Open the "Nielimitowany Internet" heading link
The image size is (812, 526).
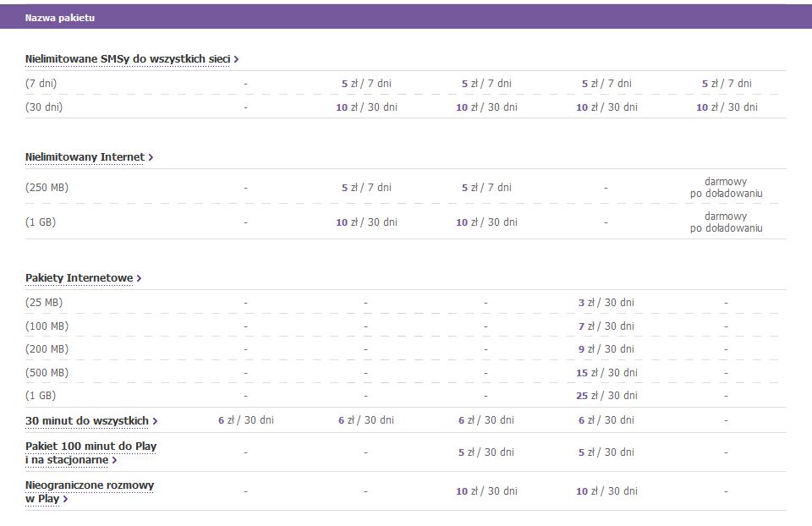pos(85,157)
